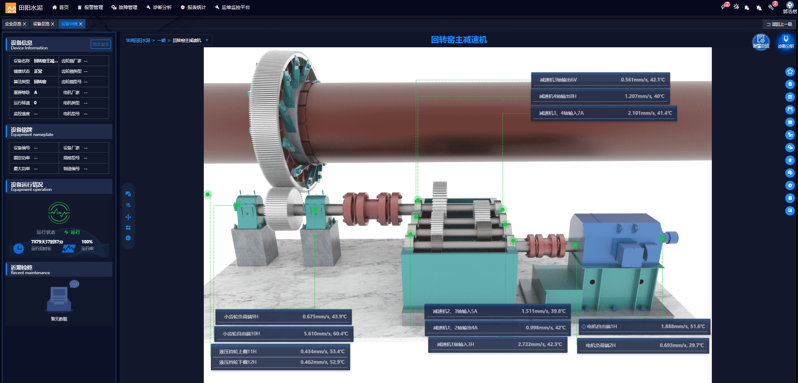
Task: Click the cross-shaped move icon in floating toolbar
Action: click(128, 216)
